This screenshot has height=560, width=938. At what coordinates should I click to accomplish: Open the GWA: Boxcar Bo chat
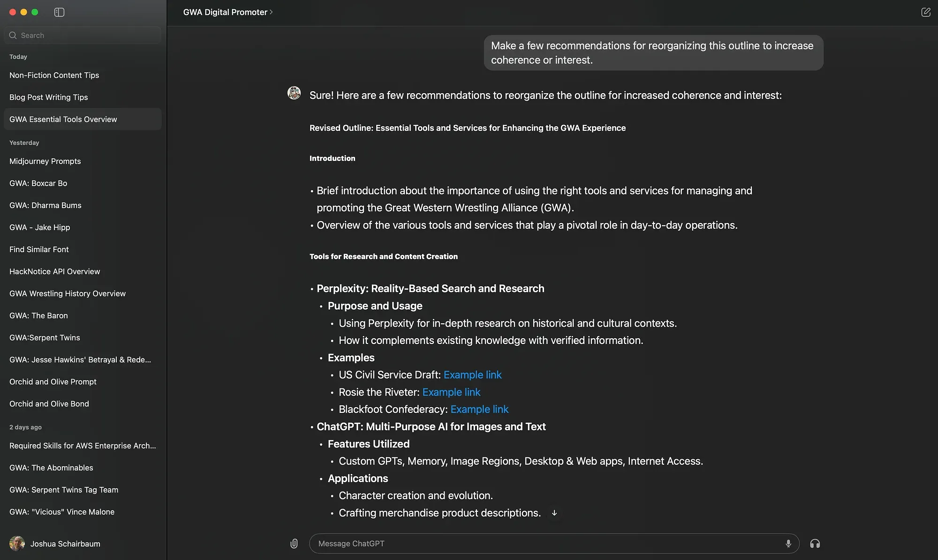click(83, 183)
